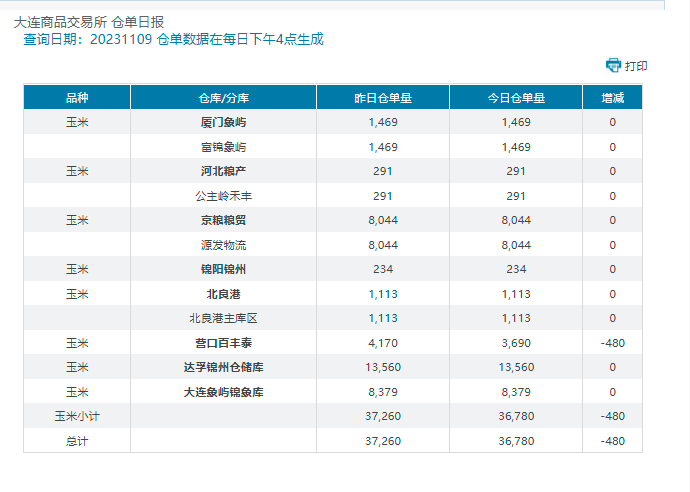The image size is (690, 492).
Task: Select the 京粮粮贸 warehouse cell
Action: 224,220
